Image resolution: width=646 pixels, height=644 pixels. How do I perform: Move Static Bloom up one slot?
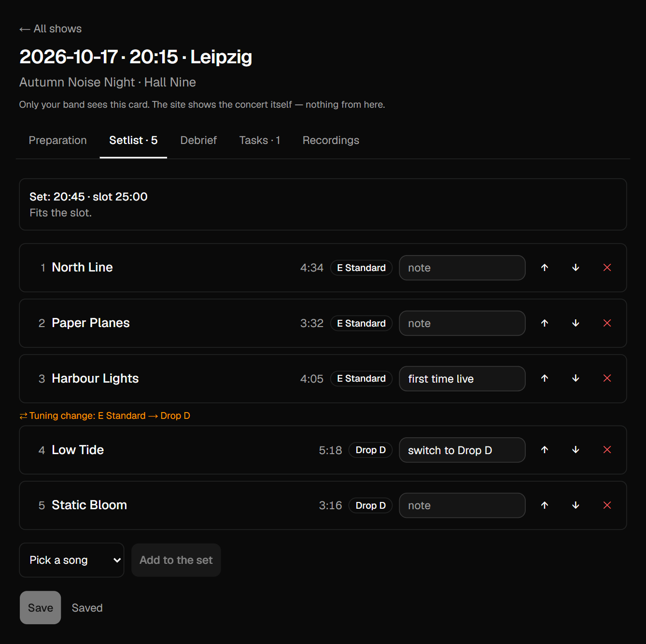click(545, 505)
